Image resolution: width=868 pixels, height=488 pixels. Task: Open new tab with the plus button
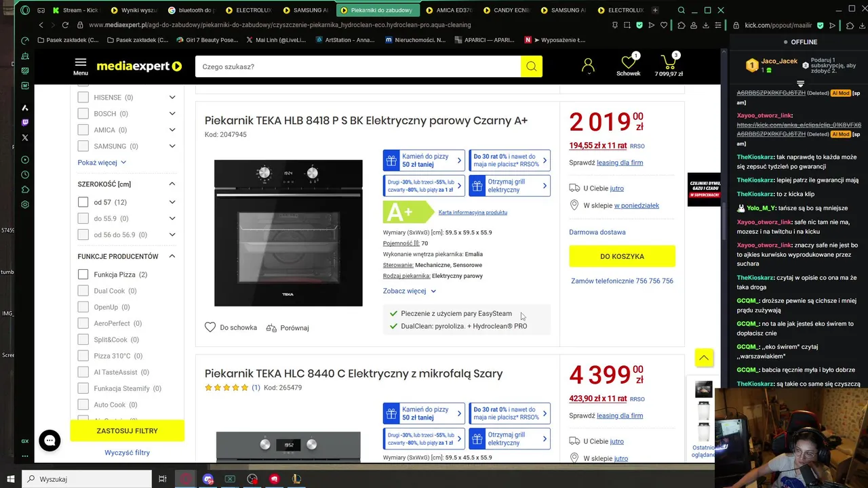coord(654,10)
